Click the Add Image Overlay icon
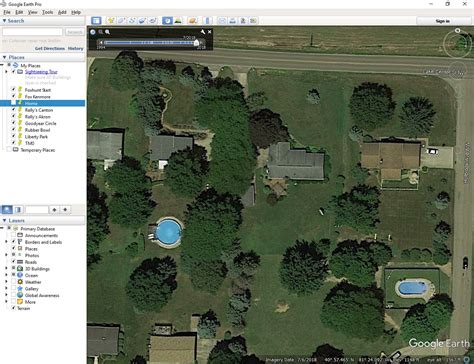Viewport: 474px width, 364px height. (x=142, y=21)
